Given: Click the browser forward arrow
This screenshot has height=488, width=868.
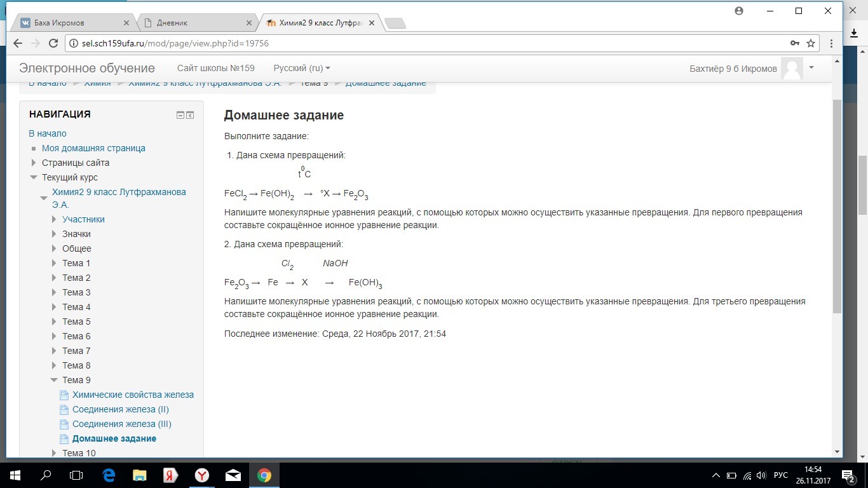Looking at the screenshot, I should (x=36, y=43).
